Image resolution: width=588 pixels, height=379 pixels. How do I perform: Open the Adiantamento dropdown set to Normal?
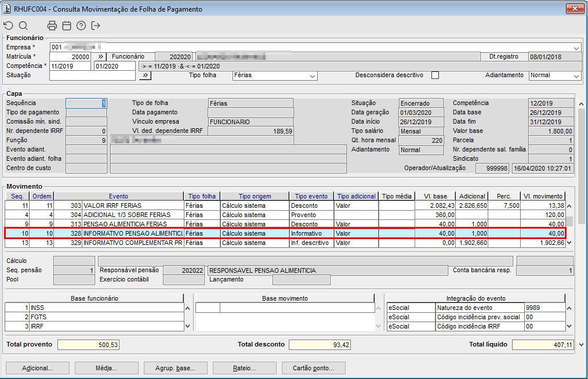[576, 76]
